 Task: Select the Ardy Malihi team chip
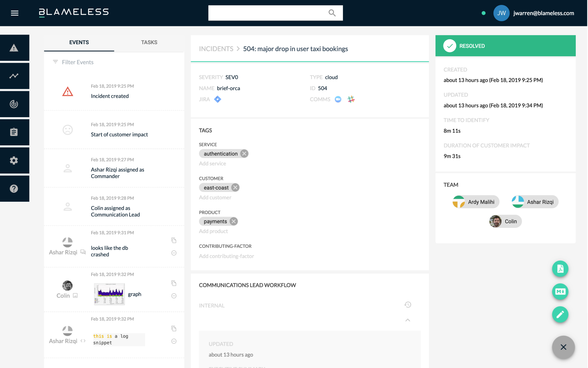point(476,202)
